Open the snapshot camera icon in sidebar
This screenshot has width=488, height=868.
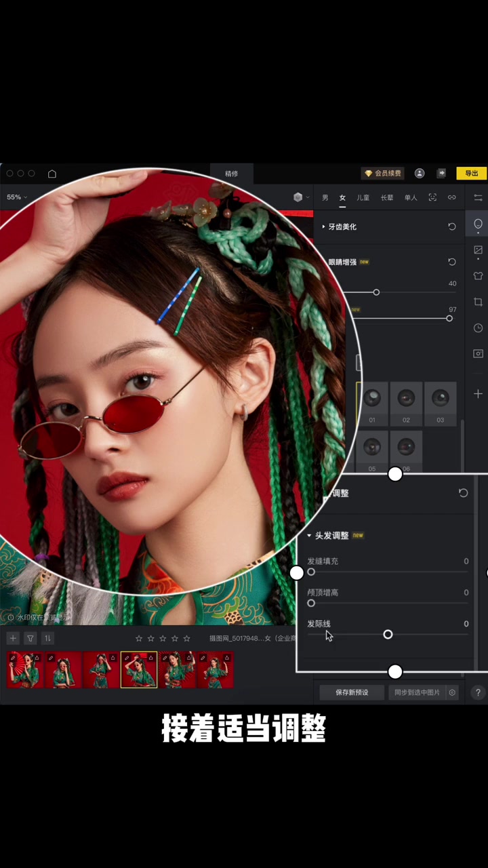pos(478,353)
